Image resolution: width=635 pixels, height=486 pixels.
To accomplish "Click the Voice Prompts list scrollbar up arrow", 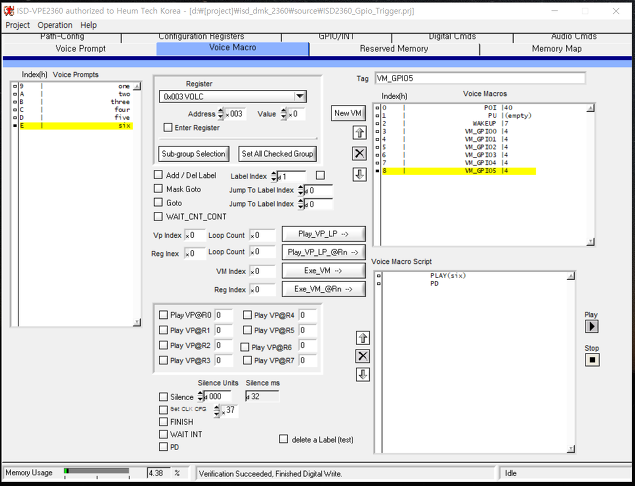I will (137, 86).
